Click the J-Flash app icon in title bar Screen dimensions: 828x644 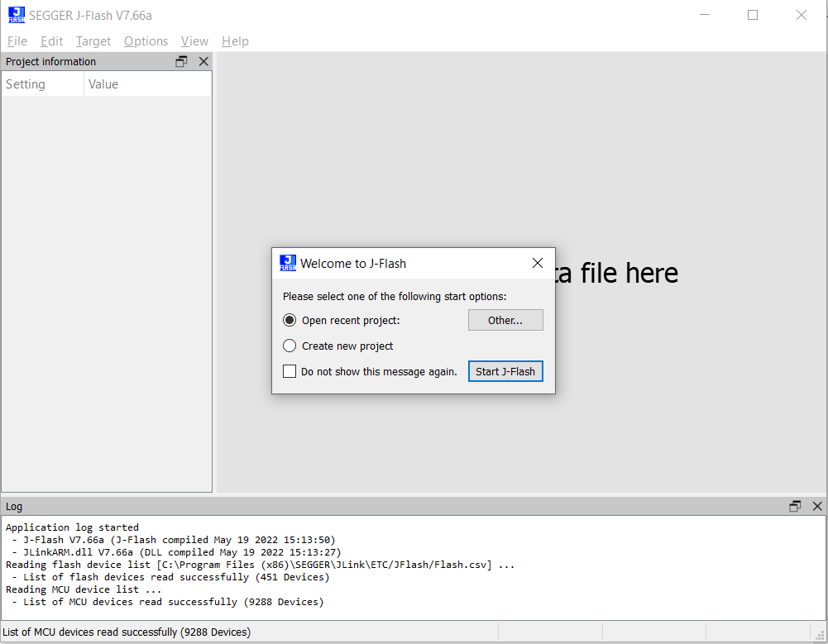coord(17,15)
